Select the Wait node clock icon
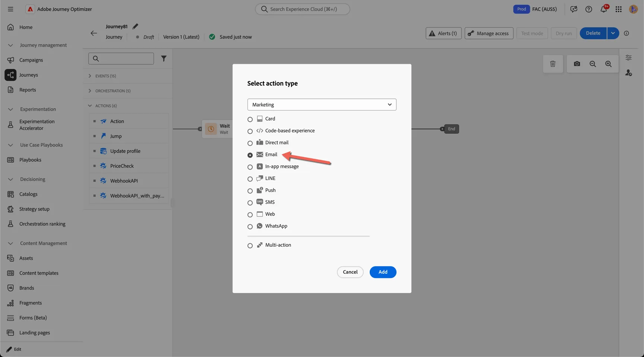 tap(211, 129)
